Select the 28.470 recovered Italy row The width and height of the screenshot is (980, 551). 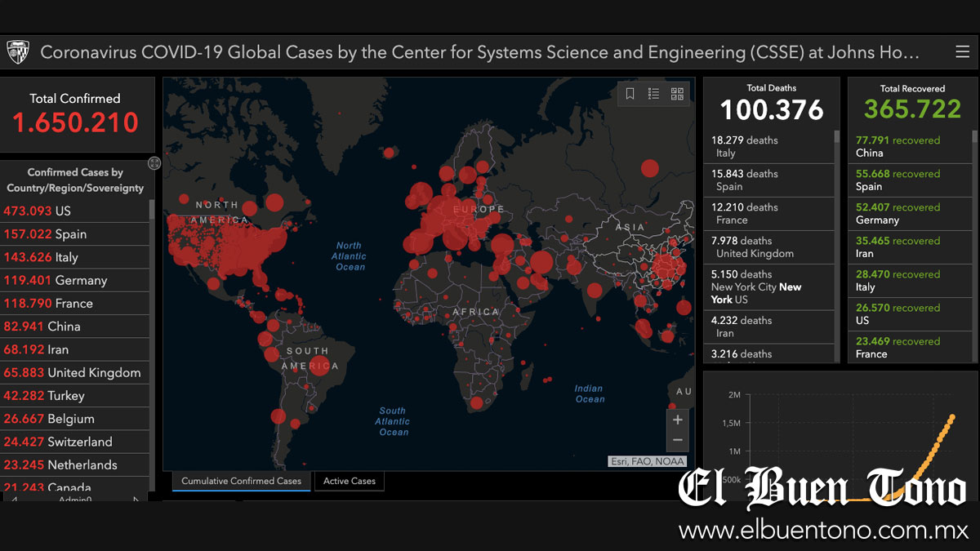[908, 281]
